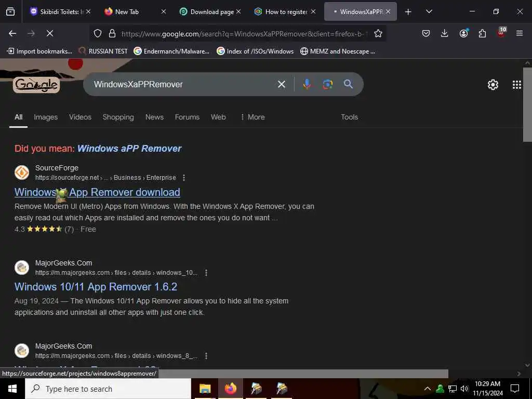Select News search filter
The image size is (532, 399).
154,117
